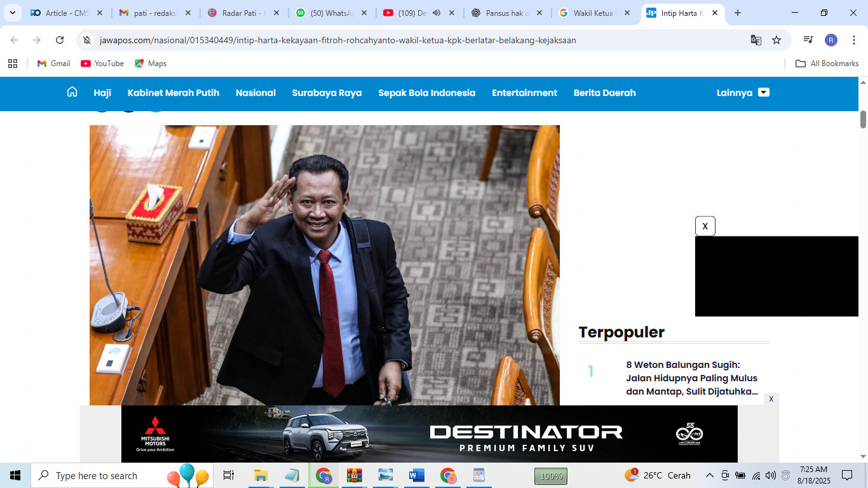Open the Chrome three-dot menu
Image resolution: width=868 pixels, height=488 pixels.
pyautogui.click(x=853, y=39)
